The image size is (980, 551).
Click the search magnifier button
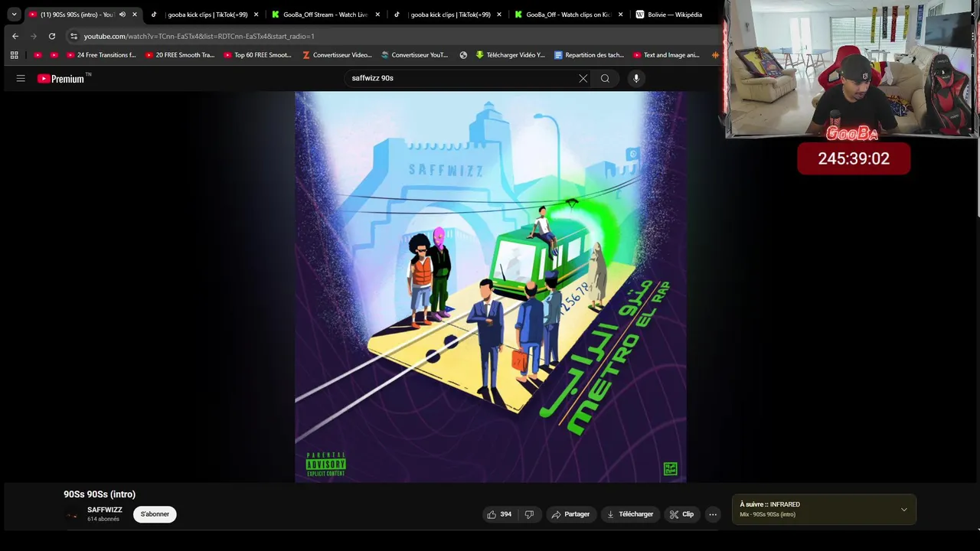point(605,78)
